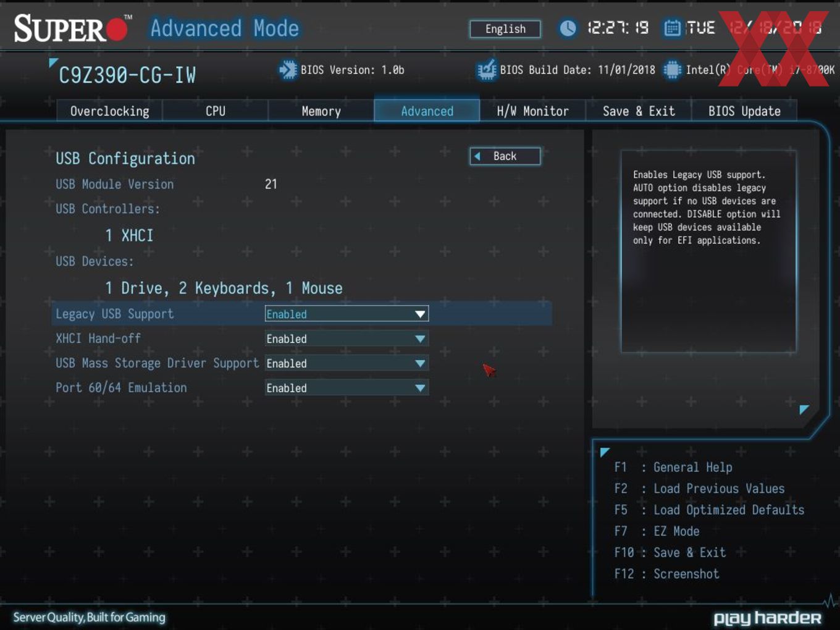Click the BIOS Version arrow icon
This screenshot has width=840, height=630.
tap(288, 70)
